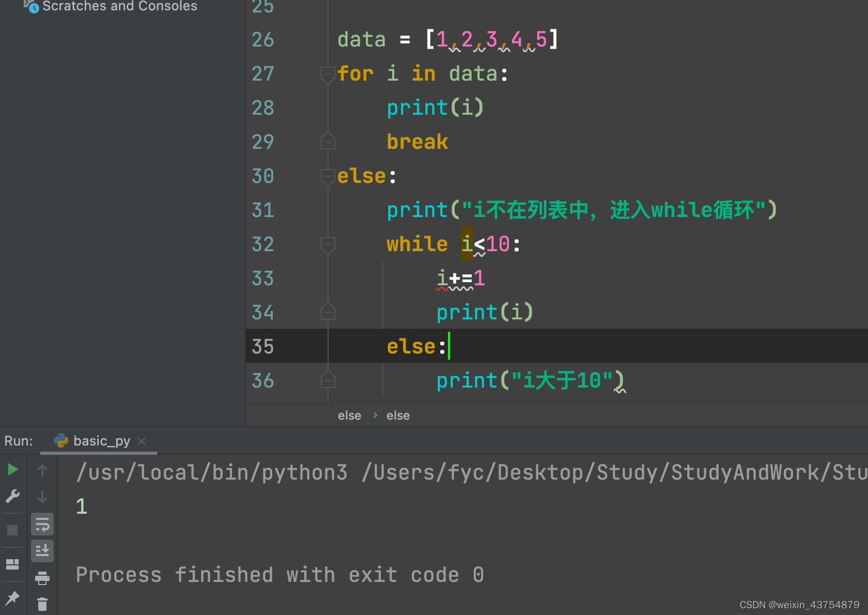
Task: Click line number 26 in gutter
Action: point(263,40)
